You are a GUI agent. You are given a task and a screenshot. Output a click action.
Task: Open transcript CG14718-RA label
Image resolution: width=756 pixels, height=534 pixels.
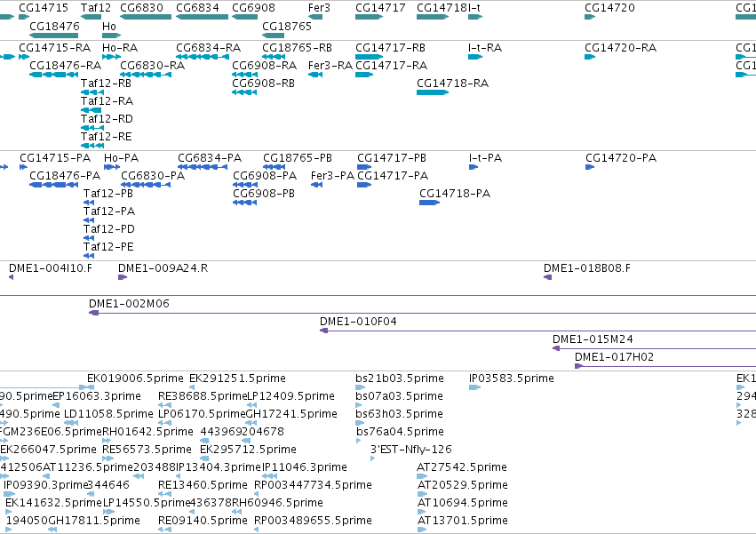(x=452, y=84)
